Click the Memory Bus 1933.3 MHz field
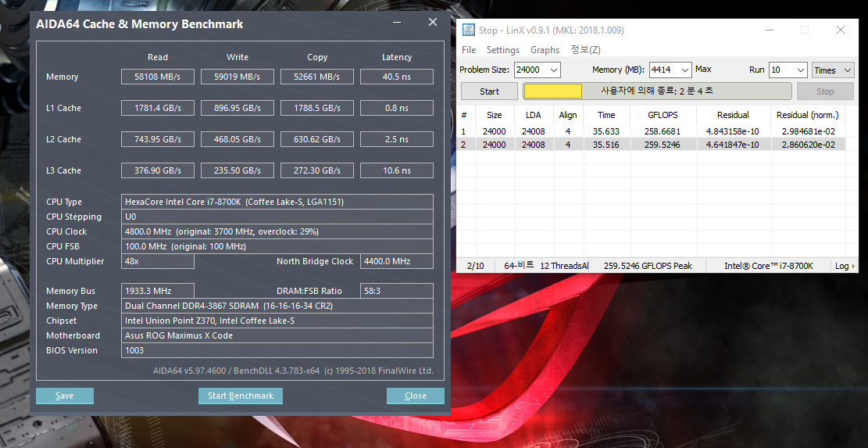 [x=158, y=291]
